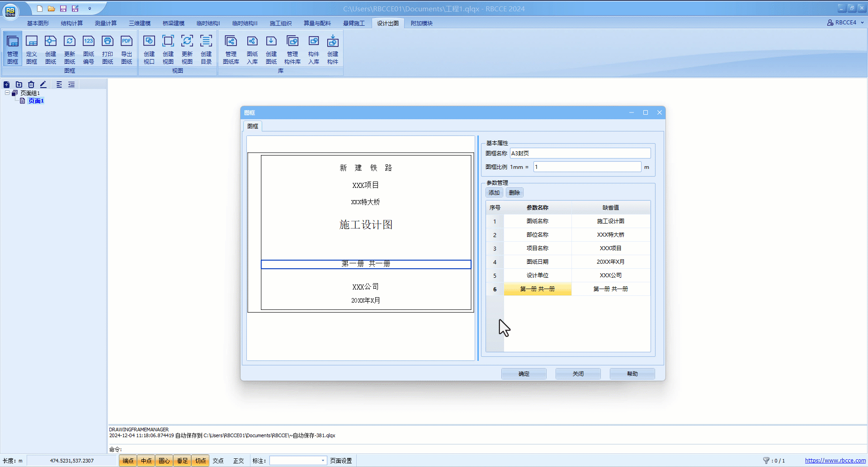
Task: Open 管理图纸库 library manager
Action: click(231, 49)
